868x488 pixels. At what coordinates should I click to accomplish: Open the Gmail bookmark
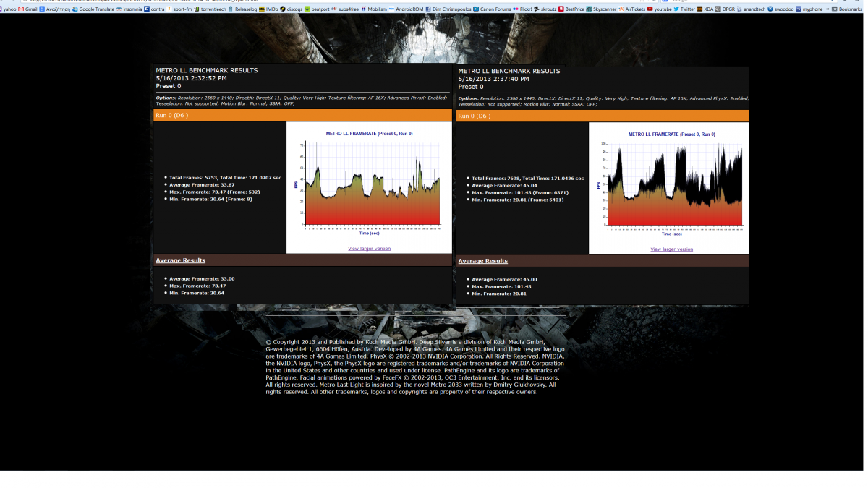[28, 9]
